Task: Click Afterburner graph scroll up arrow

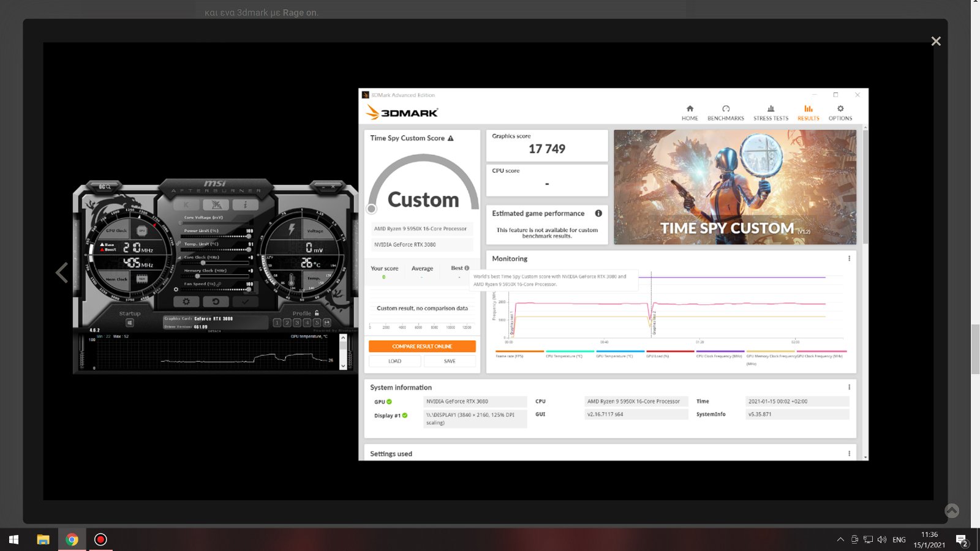Action: (x=343, y=337)
